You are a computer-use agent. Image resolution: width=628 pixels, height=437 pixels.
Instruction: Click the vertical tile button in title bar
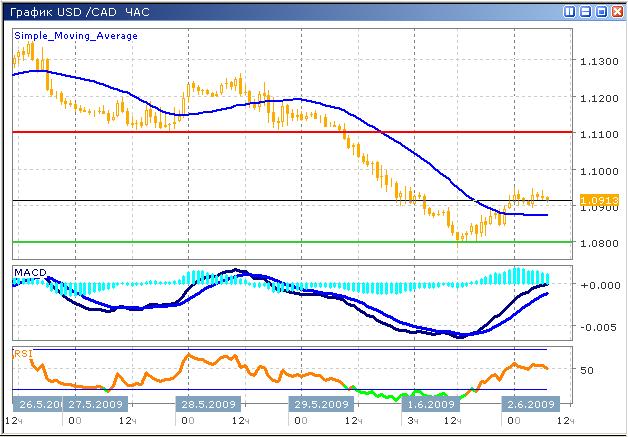[x=570, y=11]
